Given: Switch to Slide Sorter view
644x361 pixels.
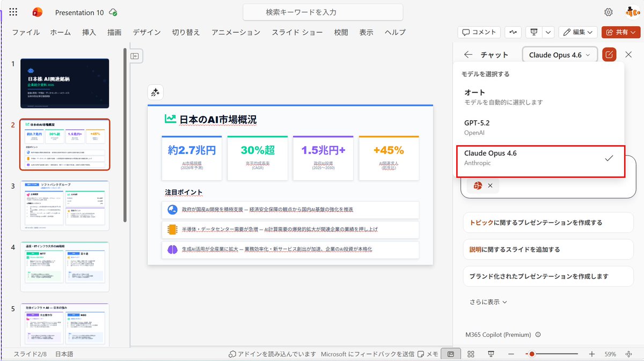Looking at the screenshot, I should [x=471, y=354].
